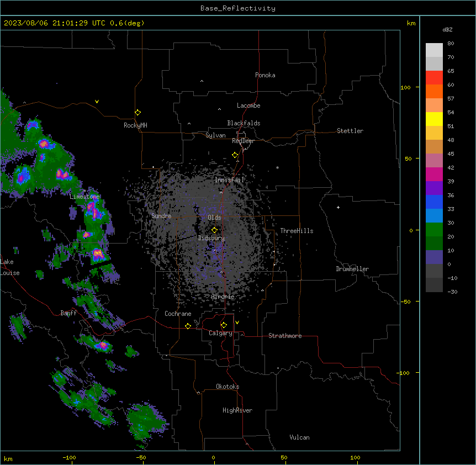Click the Lacombe city label

click(248, 105)
